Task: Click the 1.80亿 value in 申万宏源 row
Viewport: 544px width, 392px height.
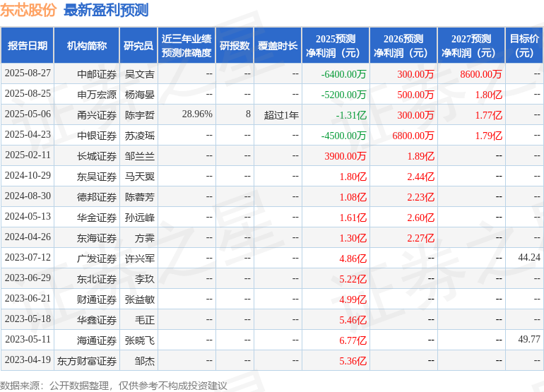Action: point(488,95)
